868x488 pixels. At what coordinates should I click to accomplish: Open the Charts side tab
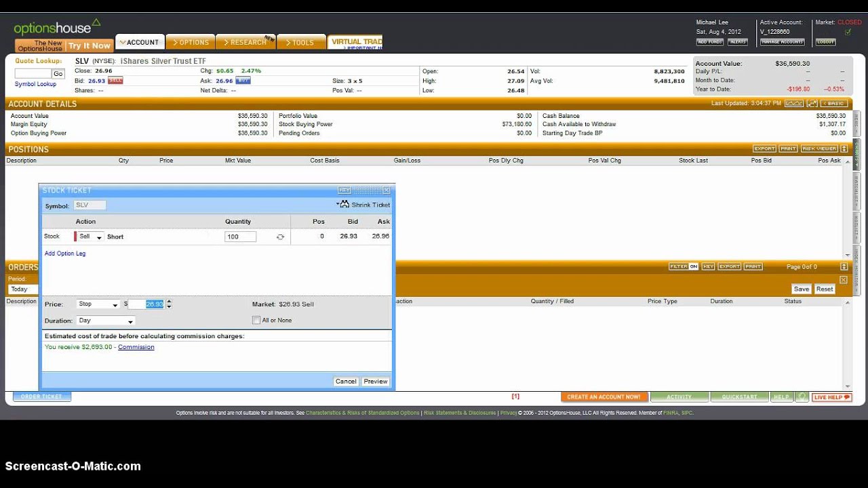tap(856, 155)
